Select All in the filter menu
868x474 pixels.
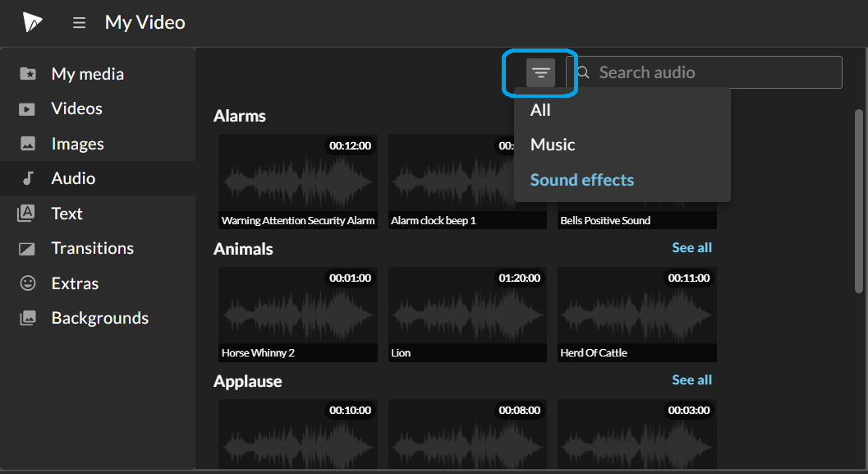[x=540, y=110]
